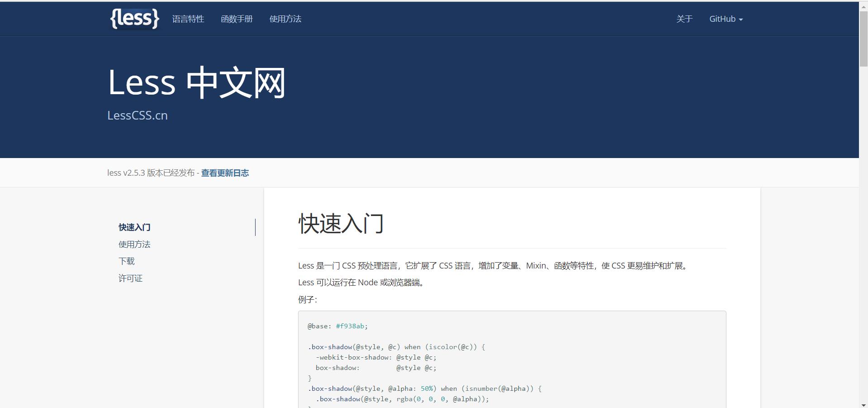This screenshot has width=868, height=408.
Task: Click the 例子: label text
Action: [x=308, y=299]
